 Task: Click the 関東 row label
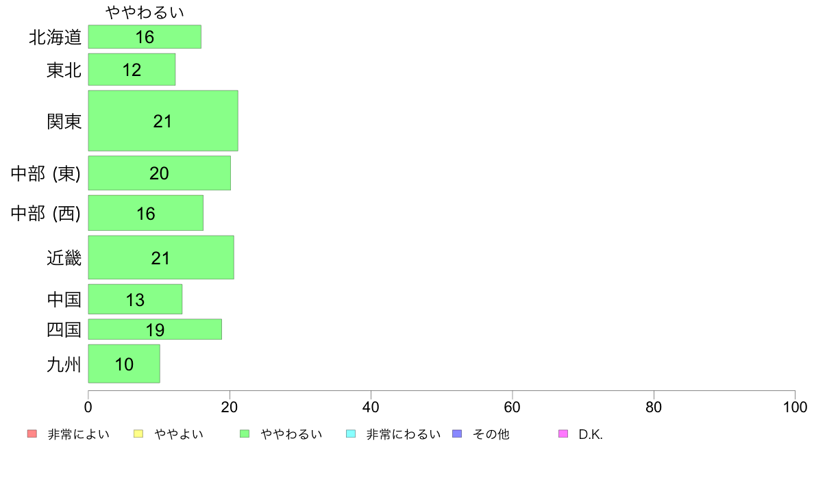(x=64, y=121)
